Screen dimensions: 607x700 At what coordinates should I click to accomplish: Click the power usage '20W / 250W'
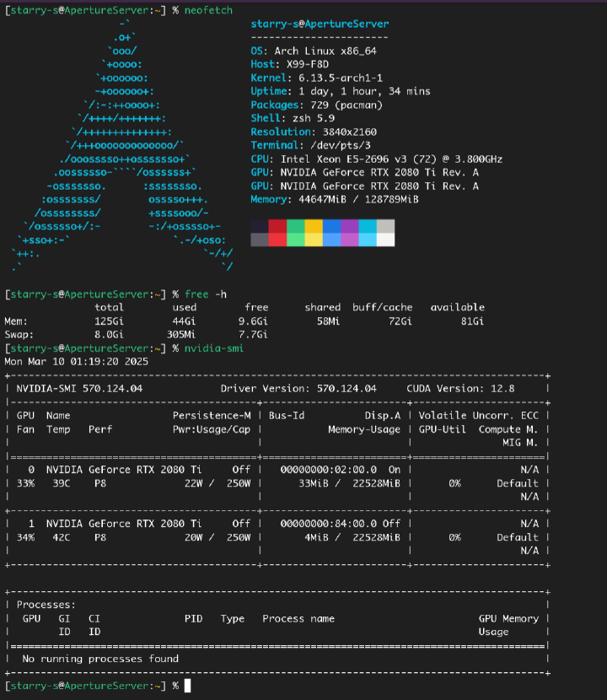click(218, 537)
